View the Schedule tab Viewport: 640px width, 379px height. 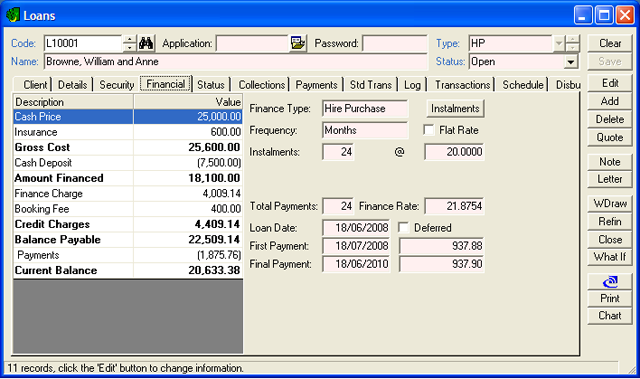click(x=523, y=85)
